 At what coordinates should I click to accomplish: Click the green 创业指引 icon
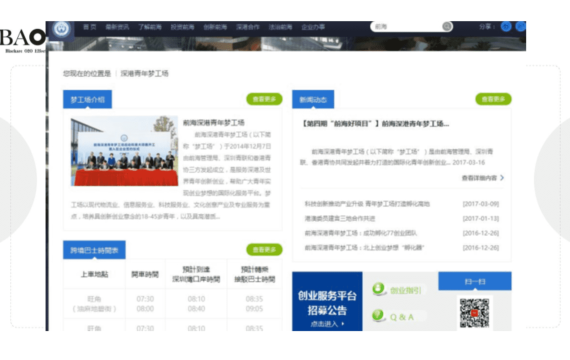(378, 289)
